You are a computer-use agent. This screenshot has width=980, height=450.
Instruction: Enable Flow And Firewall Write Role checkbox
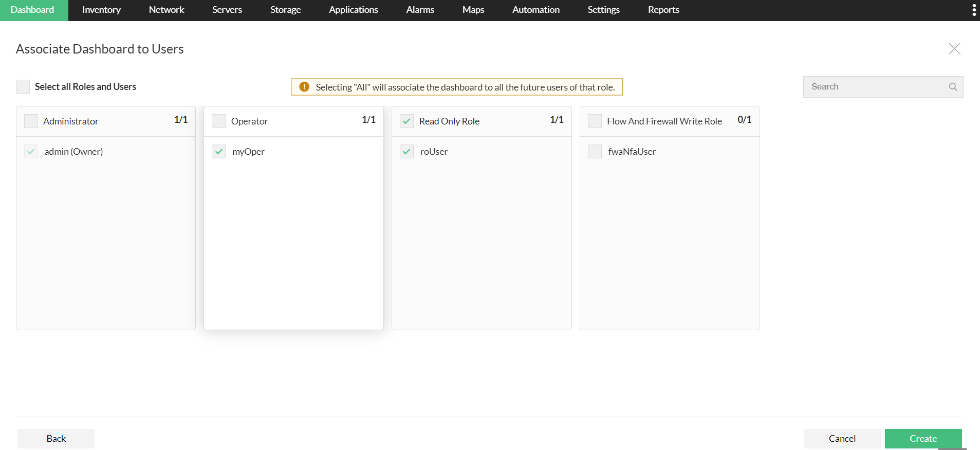[595, 121]
